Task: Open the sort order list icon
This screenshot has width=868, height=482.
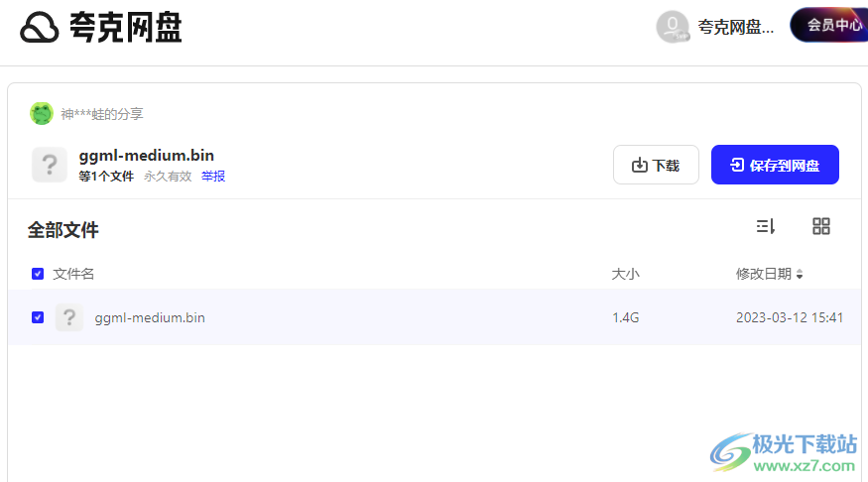Action: 765,227
